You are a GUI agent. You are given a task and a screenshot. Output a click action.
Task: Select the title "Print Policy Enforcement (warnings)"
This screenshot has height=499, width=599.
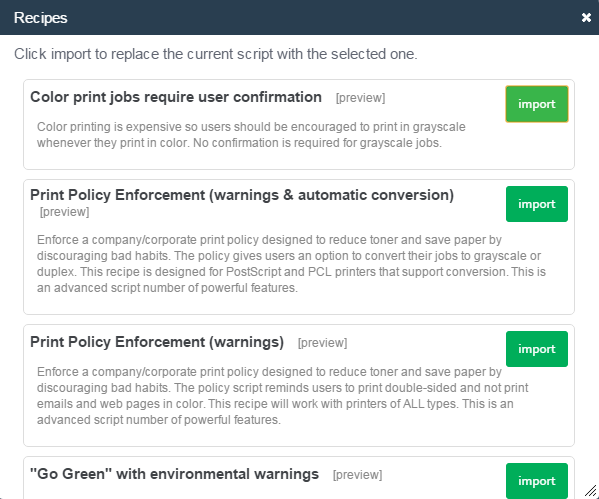coord(157,342)
